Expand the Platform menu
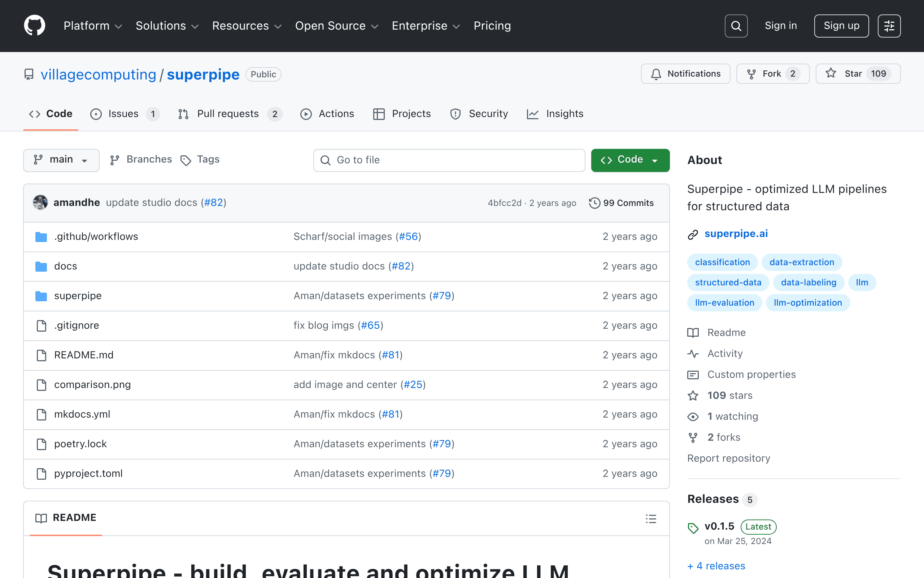The height and width of the screenshot is (578, 924). pos(93,26)
